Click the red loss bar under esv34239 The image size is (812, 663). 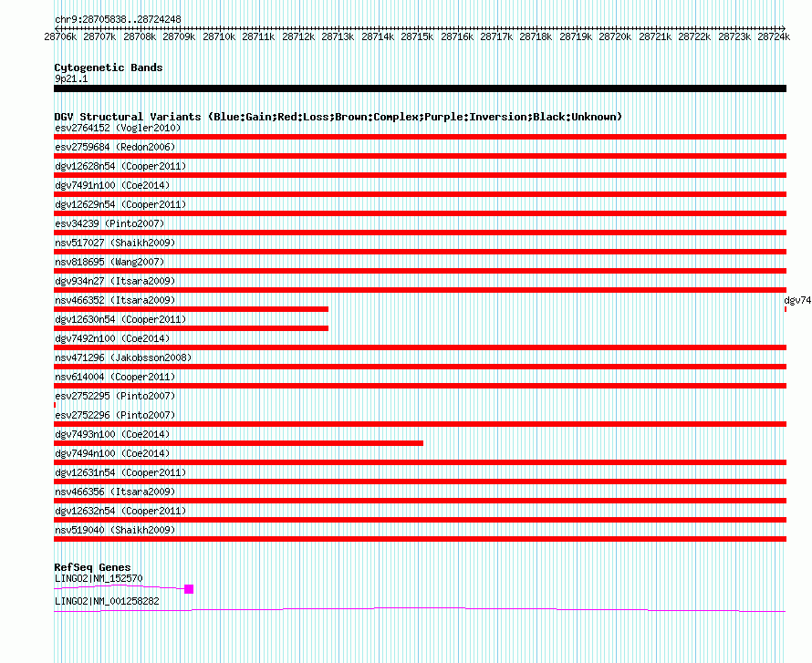coord(420,233)
